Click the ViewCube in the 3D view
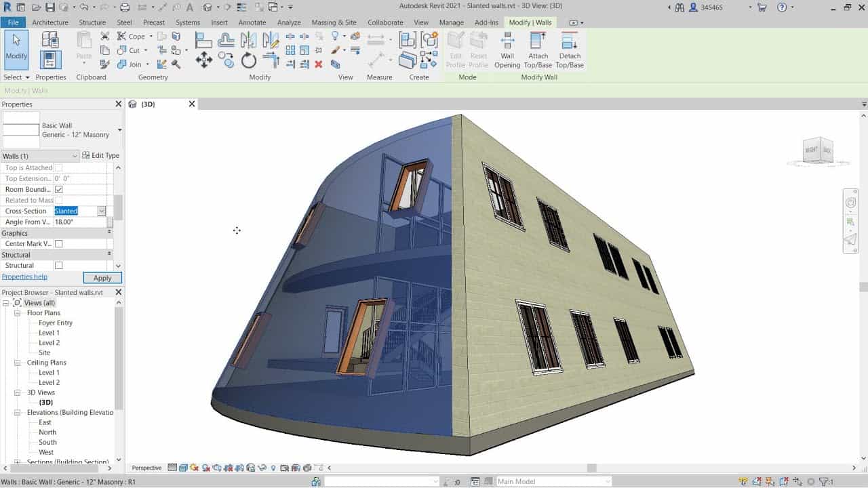The image size is (868, 488). coord(817,150)
